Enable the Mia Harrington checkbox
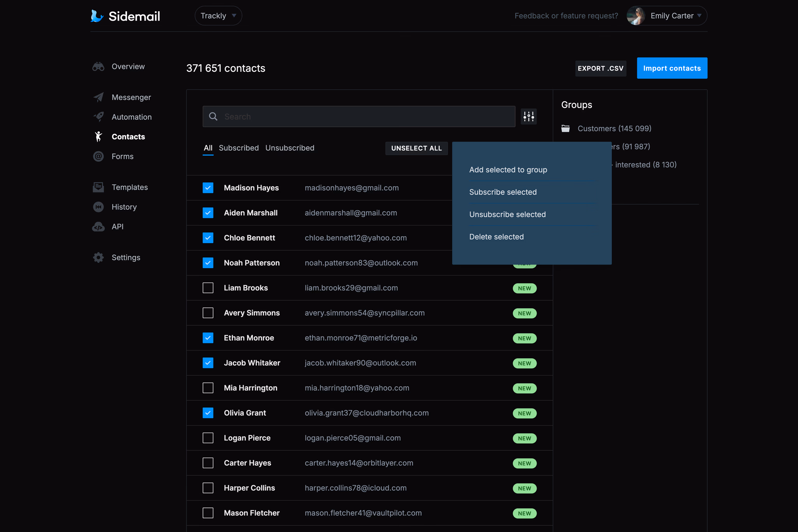This screenshot has height=532, width=798. tap(208, 388)
